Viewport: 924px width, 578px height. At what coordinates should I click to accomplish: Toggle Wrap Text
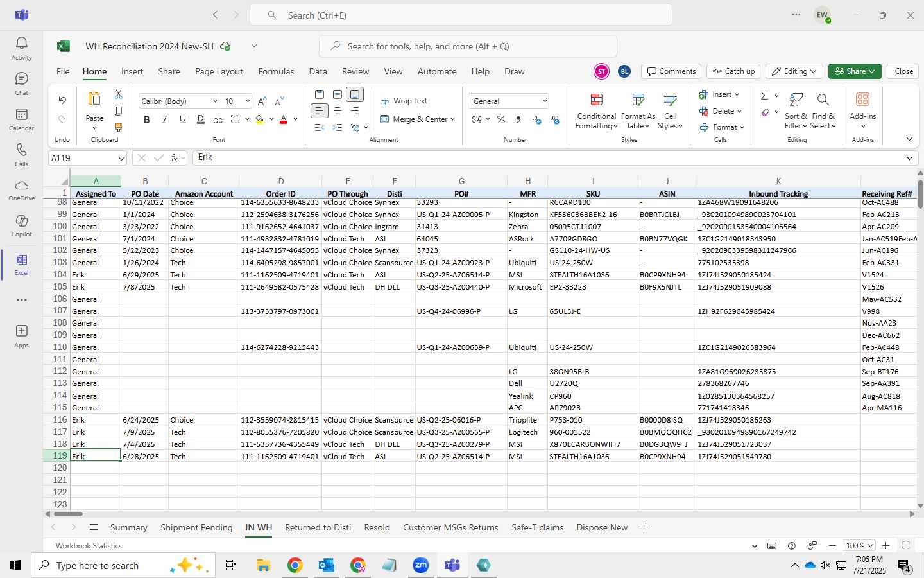point(404,101)
